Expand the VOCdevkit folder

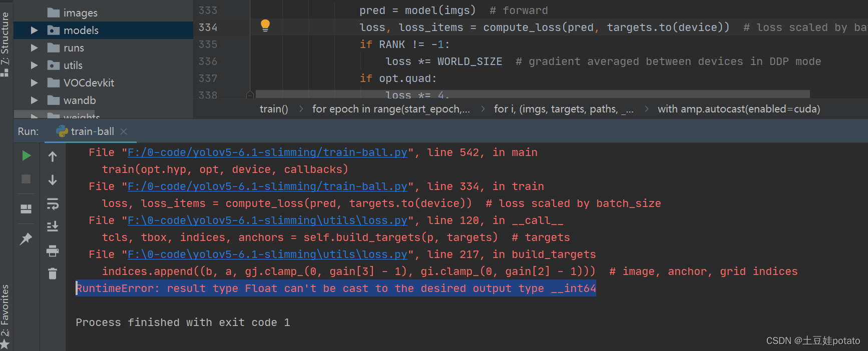34,83
